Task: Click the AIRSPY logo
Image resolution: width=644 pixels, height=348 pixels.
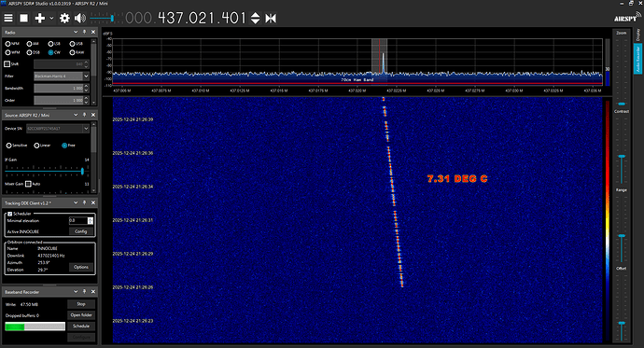Action: (x=627, y=17)
